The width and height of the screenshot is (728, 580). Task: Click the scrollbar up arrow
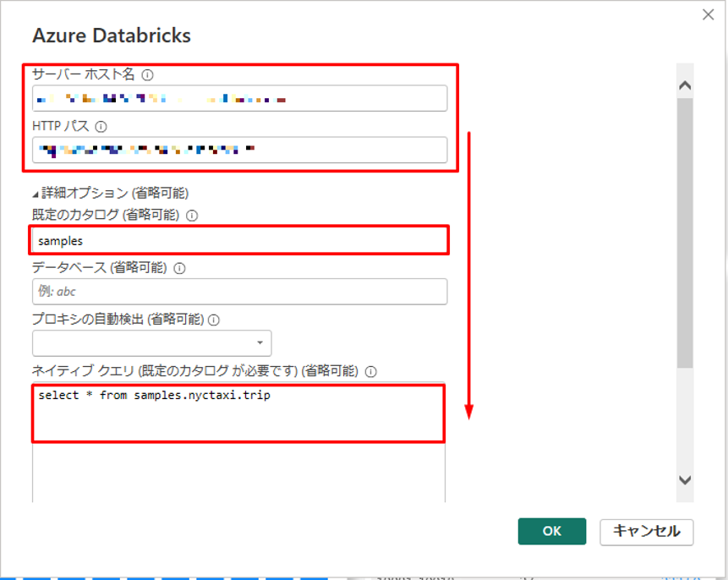point(685,85)
